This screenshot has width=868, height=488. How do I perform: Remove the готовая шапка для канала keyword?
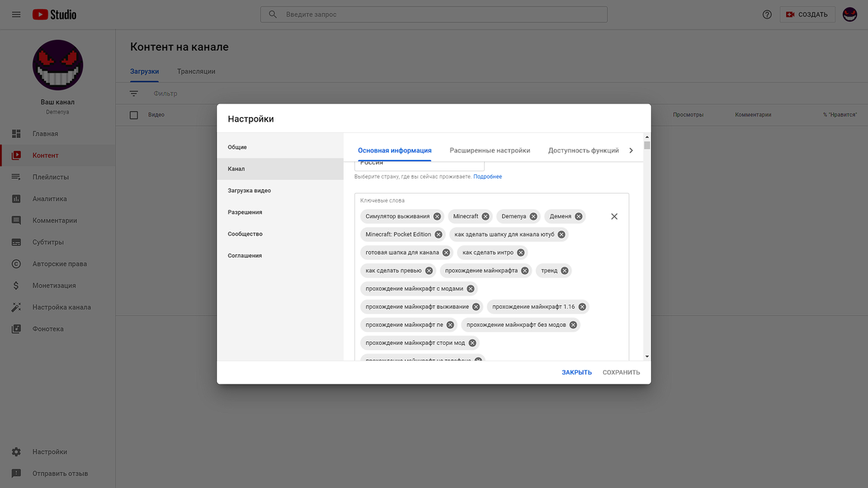(446, 252)
